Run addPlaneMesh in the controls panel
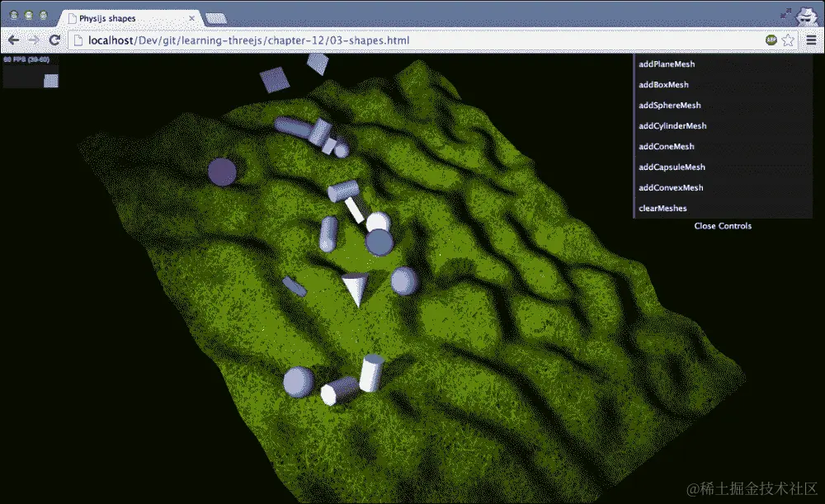 [723, 64]
